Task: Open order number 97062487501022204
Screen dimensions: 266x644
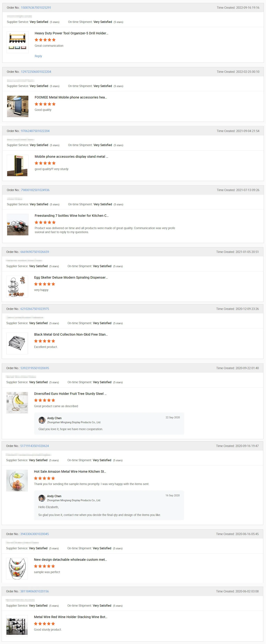Action: [x=35, y=131]
